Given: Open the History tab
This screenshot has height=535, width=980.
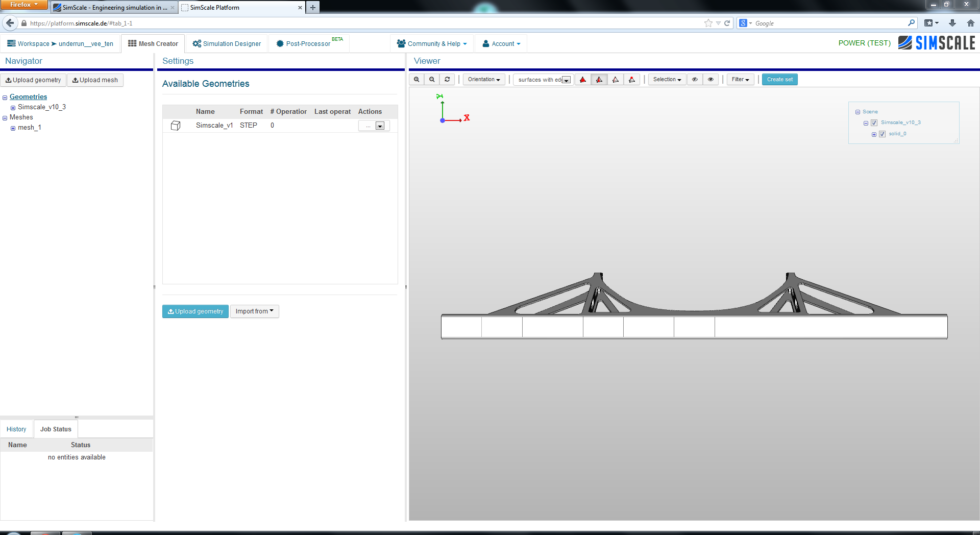Looking at the screenshot, I should click(16, 429).
